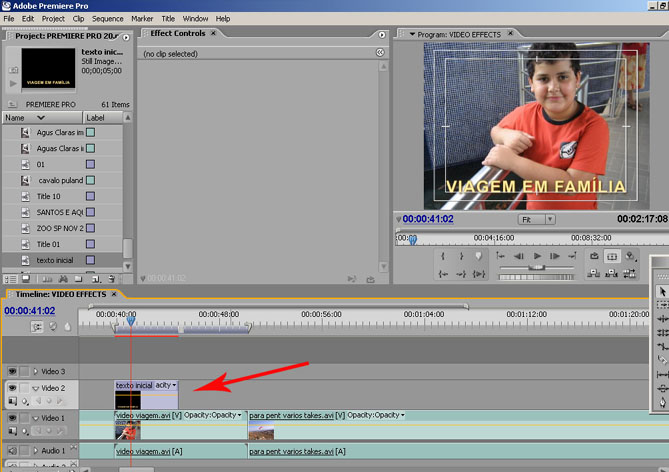Switch to the Effect Controls tab
Image resolution: width=669 pixels, height=472 pixels.
[x=176, y=33]
